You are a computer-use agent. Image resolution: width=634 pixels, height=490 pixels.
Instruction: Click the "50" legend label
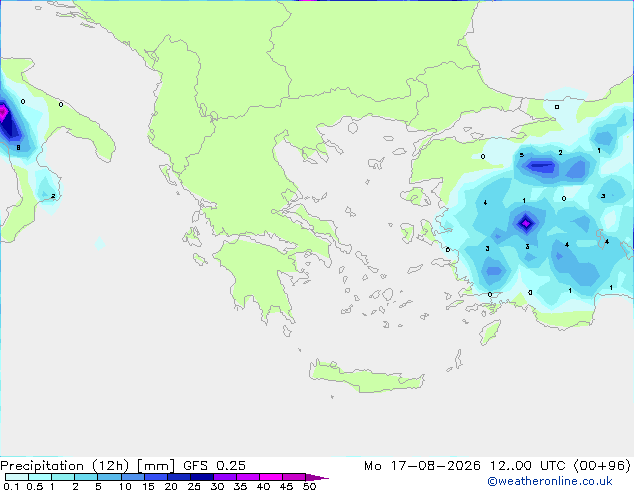click(309, 486)
